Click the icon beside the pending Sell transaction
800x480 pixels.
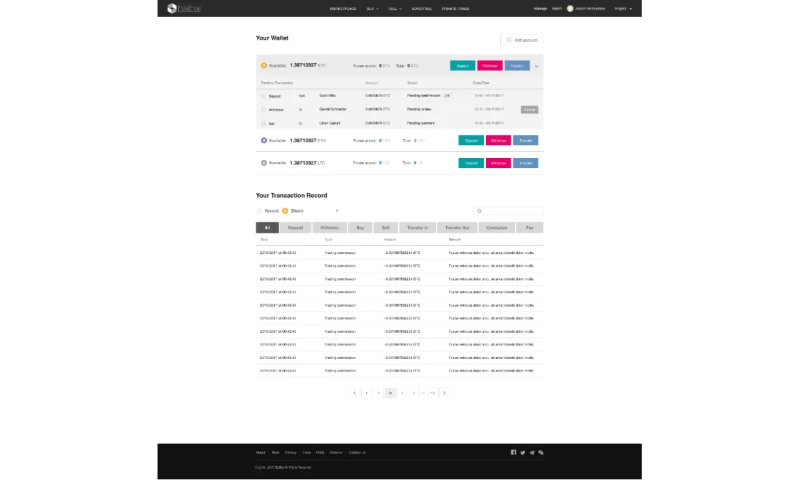[264, 123]
